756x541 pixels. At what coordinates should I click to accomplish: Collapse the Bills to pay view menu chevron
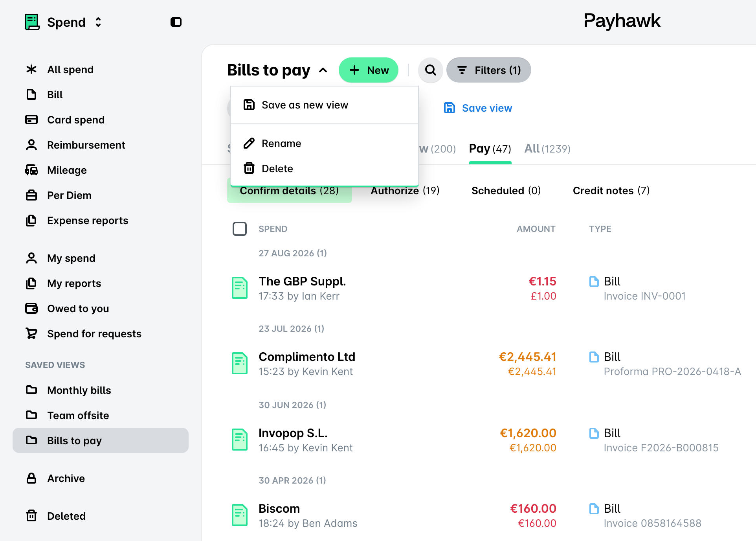click(323, 70)
